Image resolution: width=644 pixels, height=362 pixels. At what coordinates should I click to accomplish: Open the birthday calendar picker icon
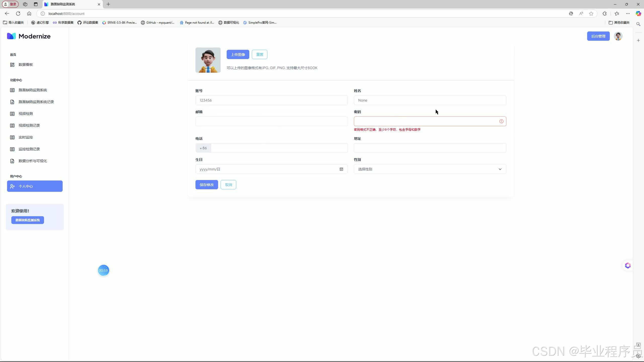tap(341, 169)
